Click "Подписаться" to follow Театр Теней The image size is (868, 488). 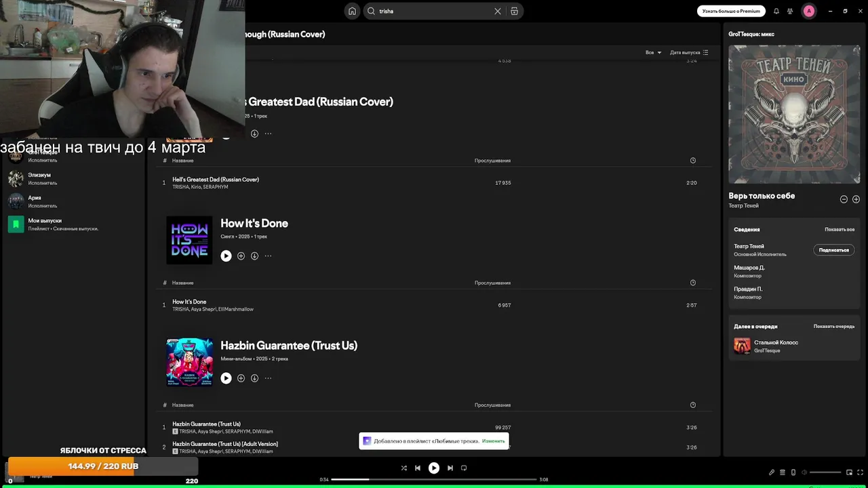click(x=833, y=250)
